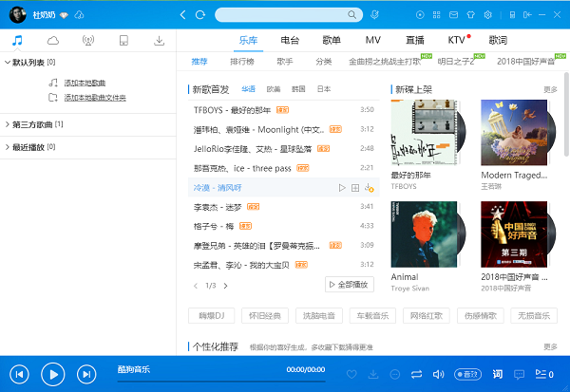The width and height of the screenshot is (570, 392).
Task: Click the cloud icon next to the username
Action: click(79, 15)
